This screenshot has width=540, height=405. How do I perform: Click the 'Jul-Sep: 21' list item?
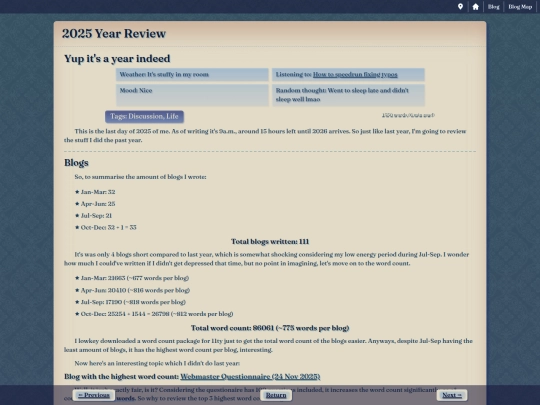click(x=93, y=216)
